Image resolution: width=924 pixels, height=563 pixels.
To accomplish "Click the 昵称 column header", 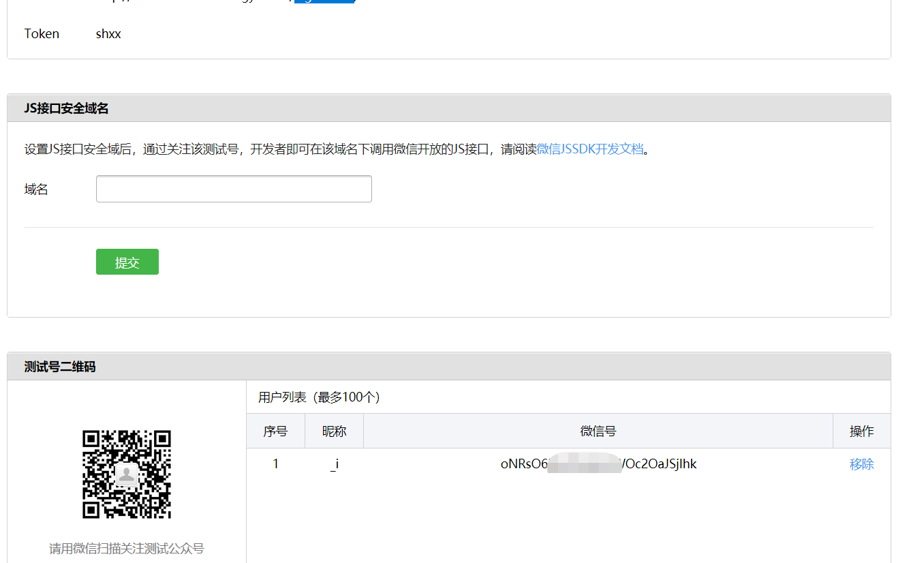I will pyautogui.click(x=334, y=431).
